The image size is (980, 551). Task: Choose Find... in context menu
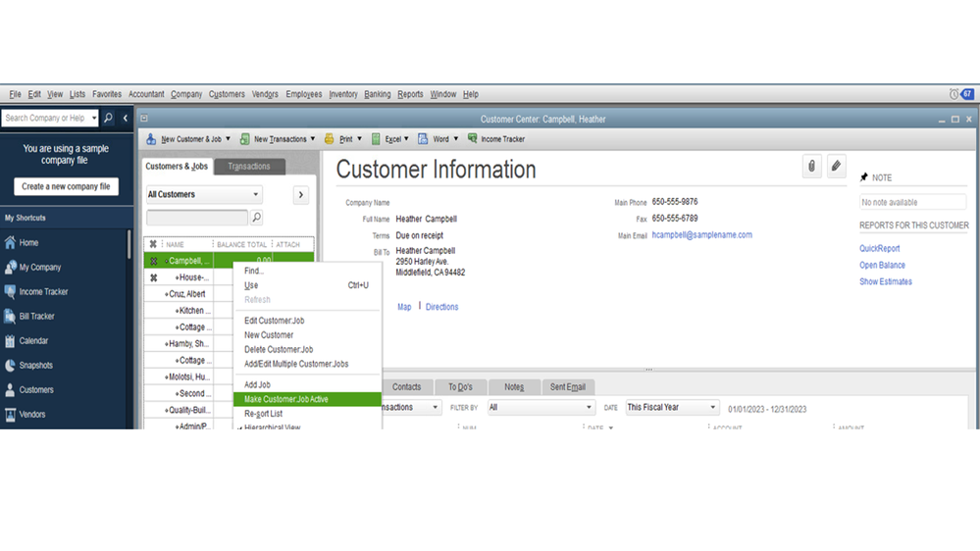(x=254, y=271)
